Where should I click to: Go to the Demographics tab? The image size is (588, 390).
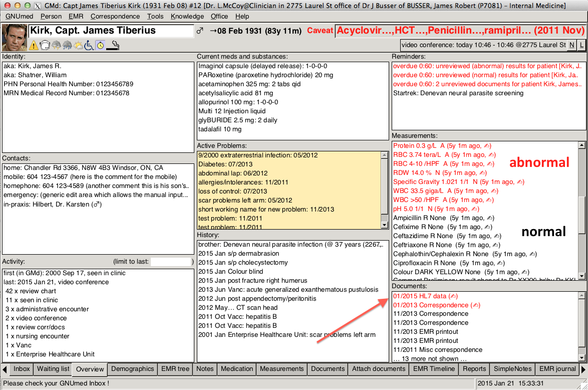click(x=132, y=369)
